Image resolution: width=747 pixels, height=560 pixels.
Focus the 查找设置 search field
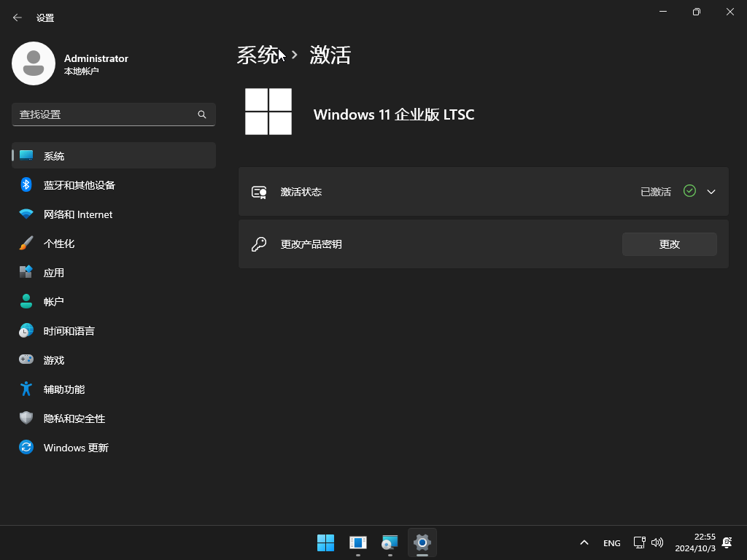[x=113, y=114]
